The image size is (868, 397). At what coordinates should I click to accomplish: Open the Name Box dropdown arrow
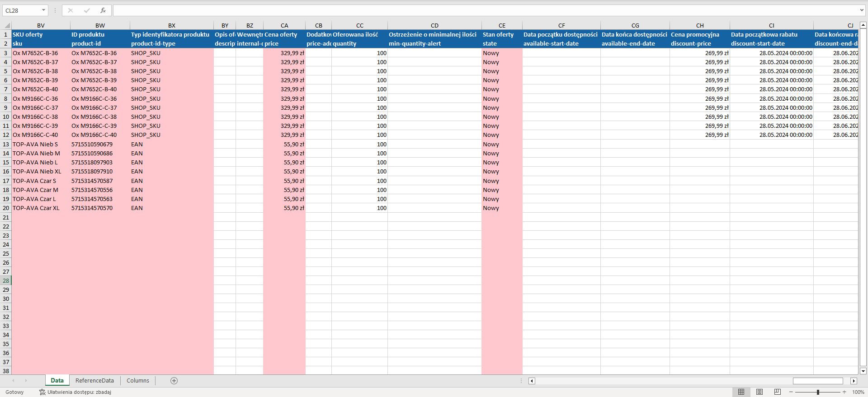click(43, 10)
